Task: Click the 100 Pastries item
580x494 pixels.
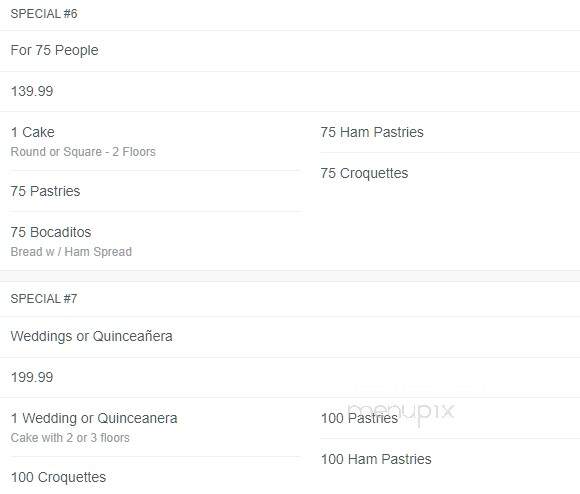Action: click(x=359, y=418)
